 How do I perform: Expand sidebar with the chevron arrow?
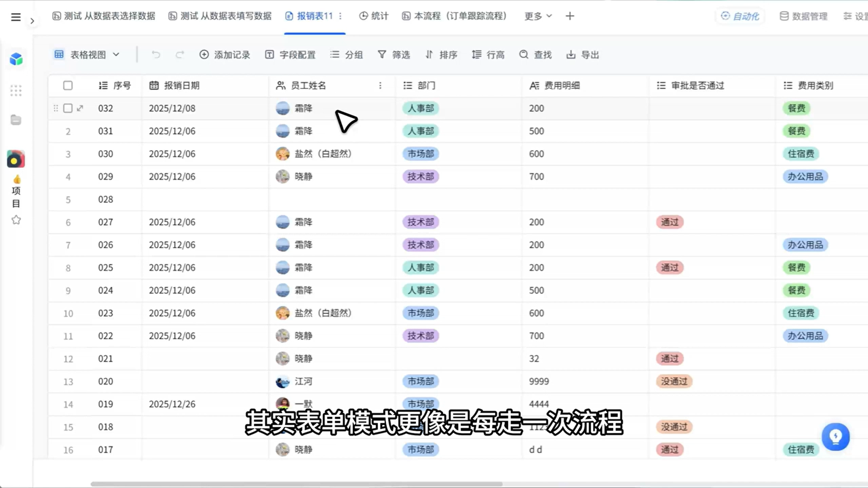(x=32, y=21)
